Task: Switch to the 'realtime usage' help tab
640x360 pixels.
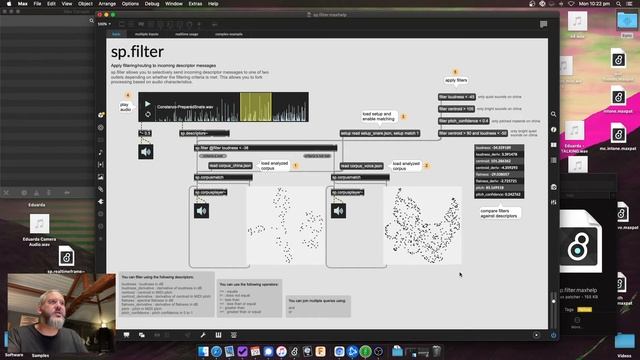Action: [187, 34]
